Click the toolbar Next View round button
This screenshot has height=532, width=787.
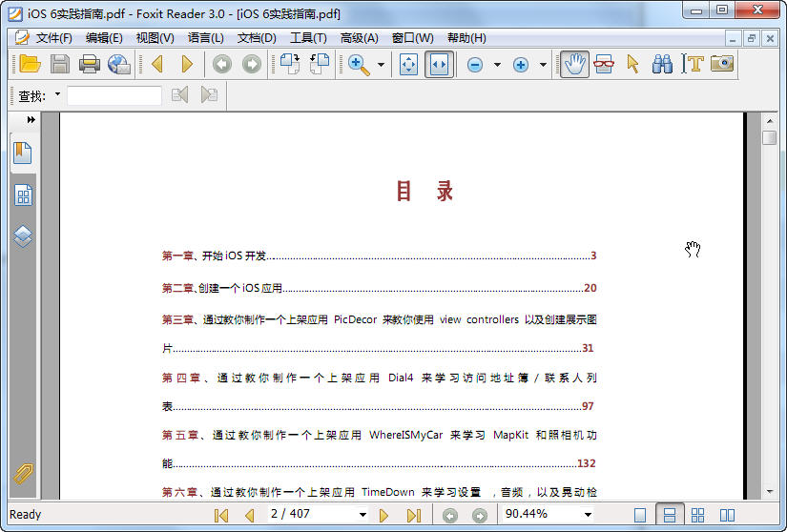coord(252,64)
